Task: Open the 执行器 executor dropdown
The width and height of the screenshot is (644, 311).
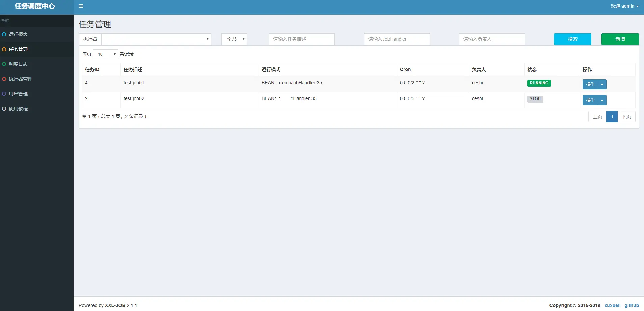Action: coord(156,39)
